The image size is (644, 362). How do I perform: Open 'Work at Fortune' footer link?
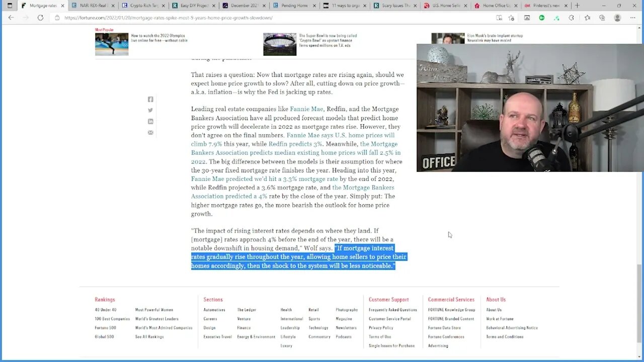(x=500, y=319)
